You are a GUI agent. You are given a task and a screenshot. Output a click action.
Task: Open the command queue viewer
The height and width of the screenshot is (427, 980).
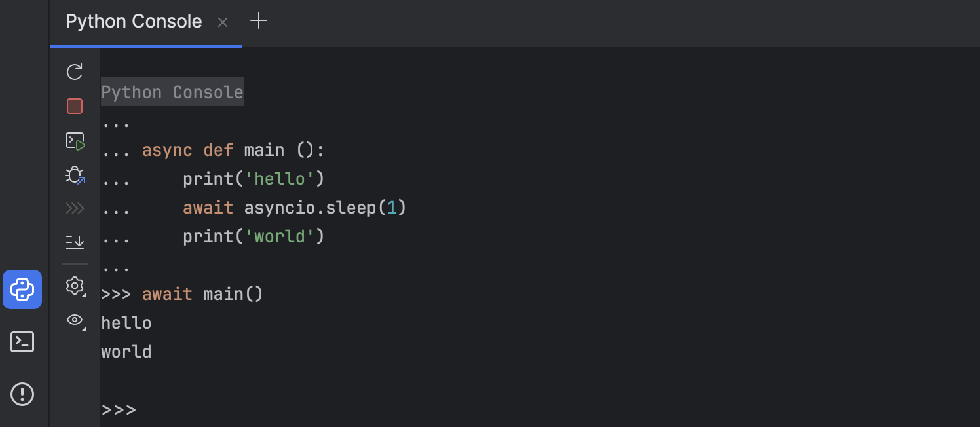coord(74,208)
